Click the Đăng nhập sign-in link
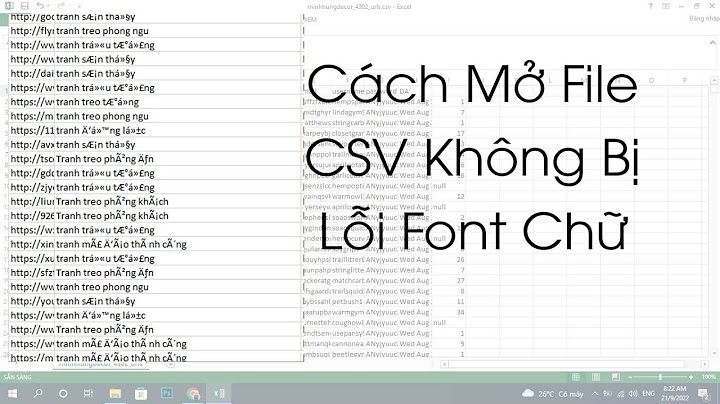 (704, 18)
